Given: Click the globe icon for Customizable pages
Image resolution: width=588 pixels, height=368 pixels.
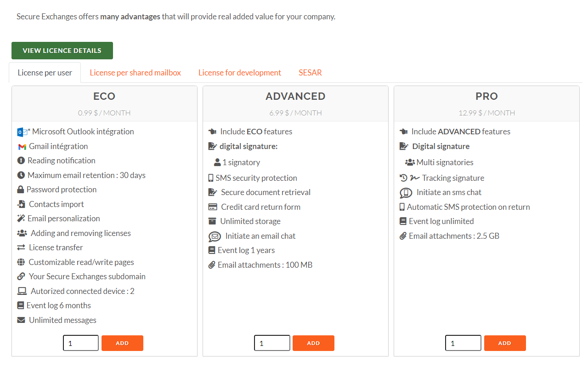Looking at the screenshot, I should click(x=21, y=262).
